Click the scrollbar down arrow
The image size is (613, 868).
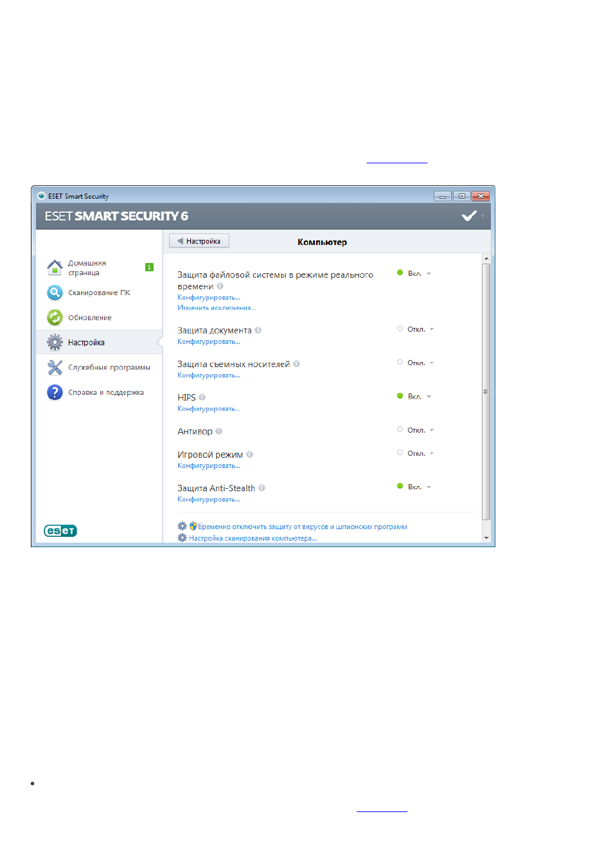pos(486,538)
